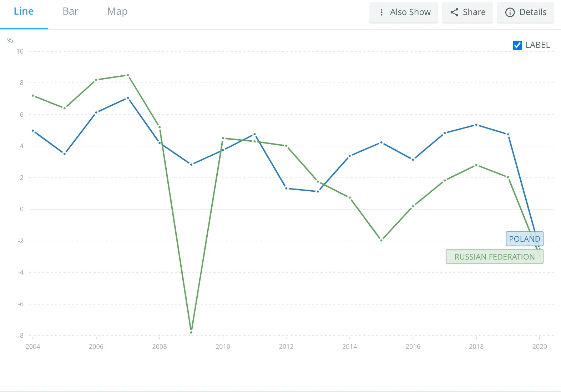
Task: Click the RUSSIAN FEDERATION series label
Action: (x=494, y=257)
